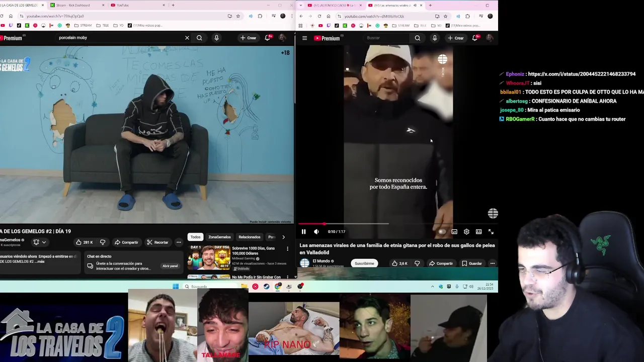Image resolution: width=644 pixels, height=362 pixels.
Task: Open STREAM bookmarks folder in left browser
Action: coord(83,25)
